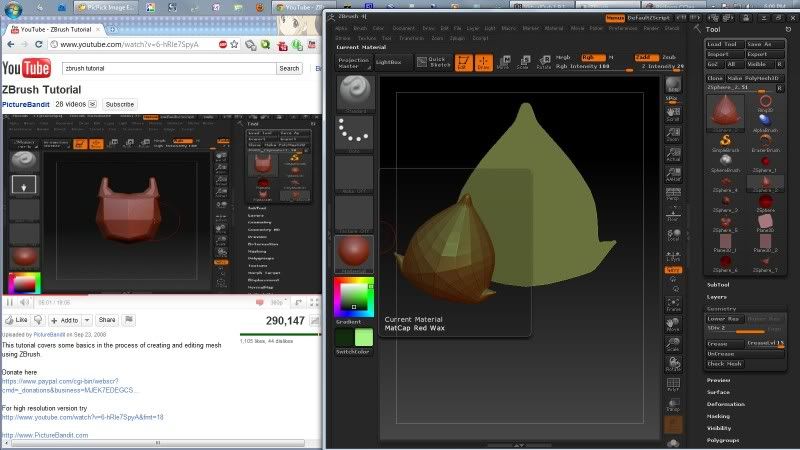800x450 pixels.
Task: Expand the Masking section
Action: 719,416
